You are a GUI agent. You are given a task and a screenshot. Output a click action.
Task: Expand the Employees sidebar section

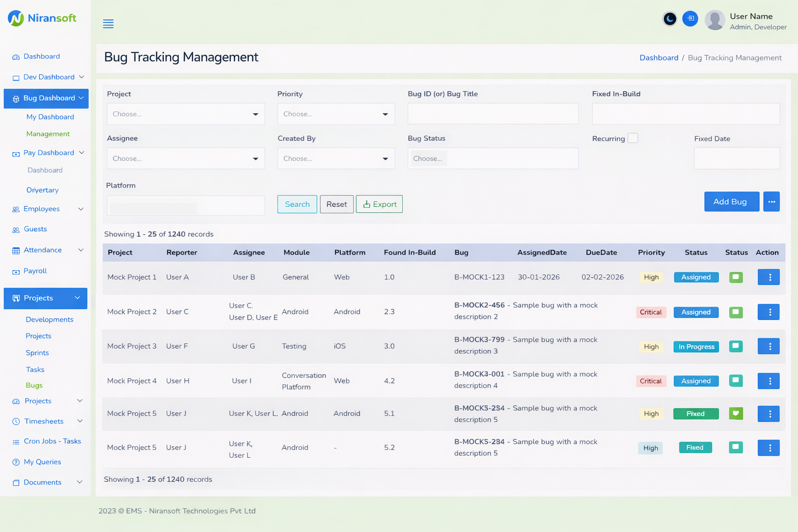(42, 209)
